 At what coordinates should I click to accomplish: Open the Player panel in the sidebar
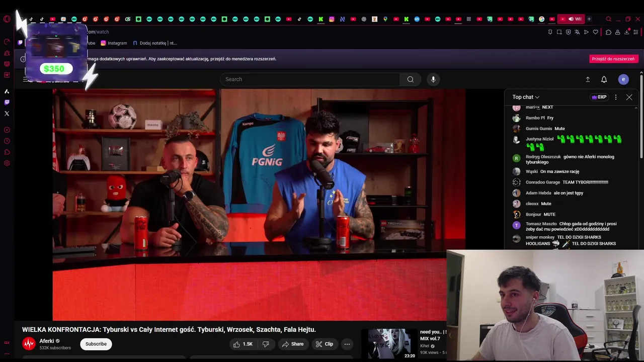7,130
